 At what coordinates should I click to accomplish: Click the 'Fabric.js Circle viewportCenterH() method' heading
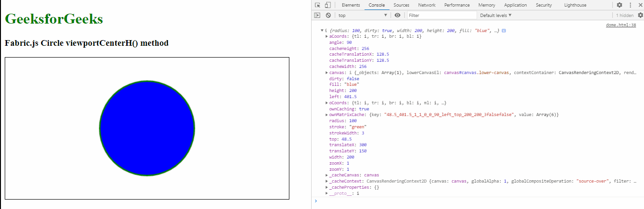(87, 43)
